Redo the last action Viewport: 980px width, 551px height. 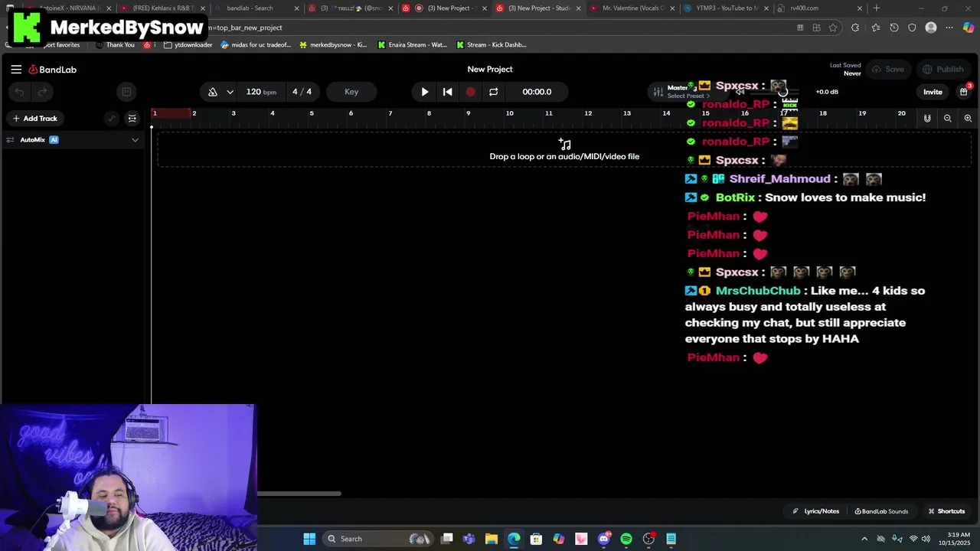coord(42,92)
